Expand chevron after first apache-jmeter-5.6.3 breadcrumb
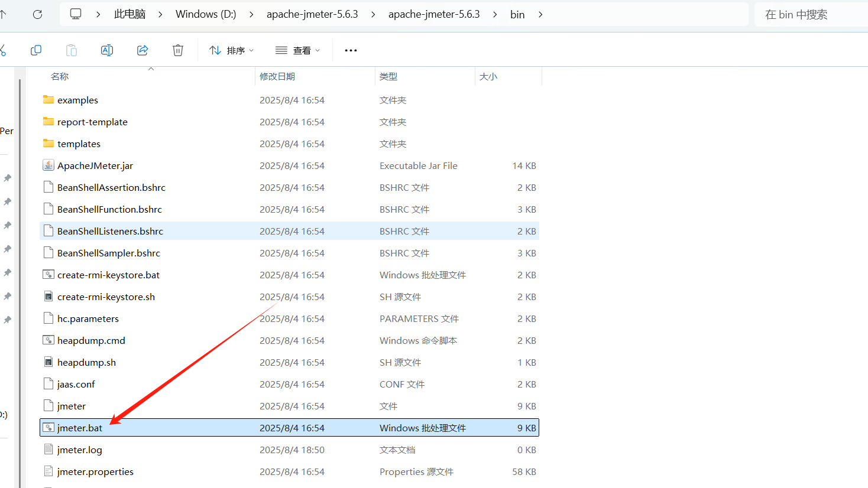 point(373,14)
